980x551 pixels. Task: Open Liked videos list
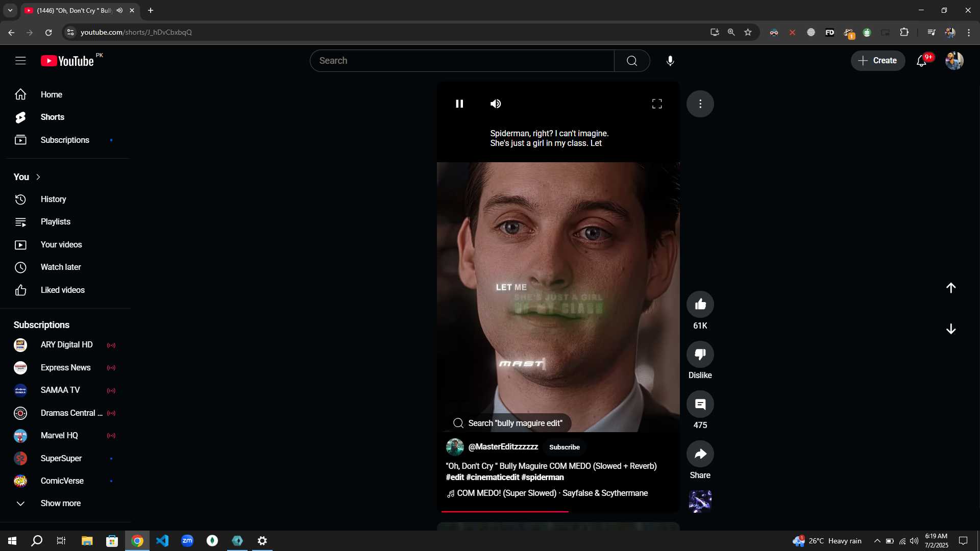click(65, 290)
